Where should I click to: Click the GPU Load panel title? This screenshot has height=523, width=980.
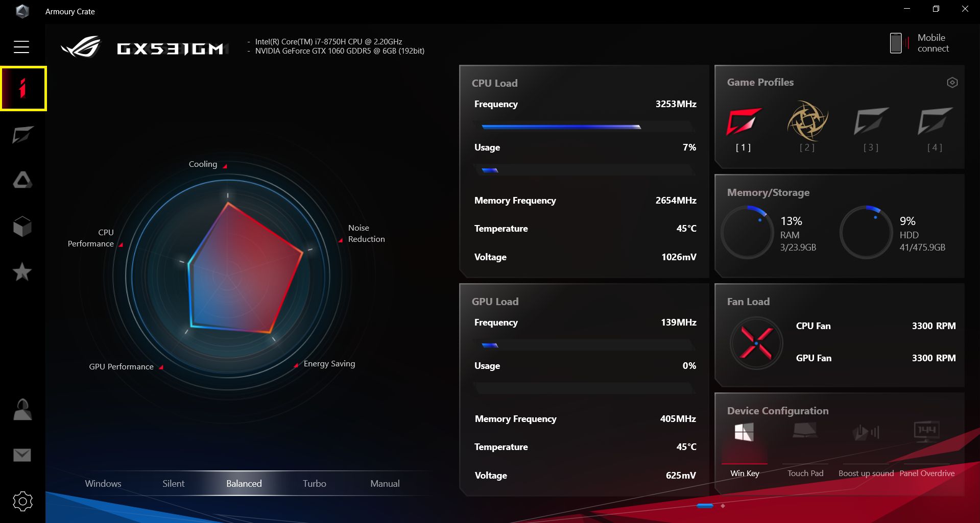(x=495, y=302)
